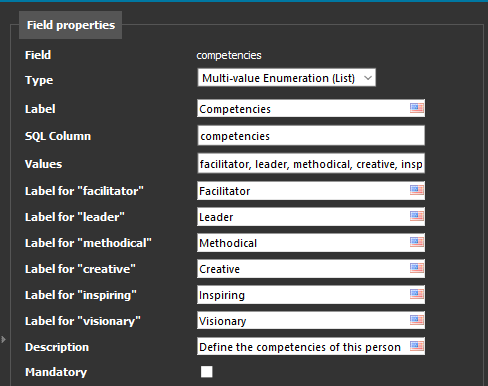Screen dimensions: 488x386
Task: Click the language flag icon in Label field
Action: pyautogui.click(x=417, y=108)
